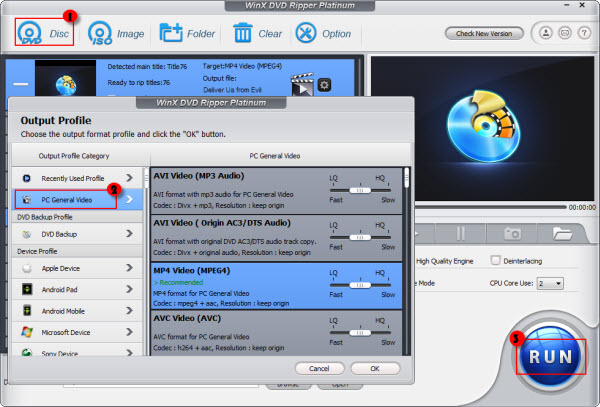Expand PC General Video chevron
Viewport: 600px width, 407px height.
click(x=130, y=199)
